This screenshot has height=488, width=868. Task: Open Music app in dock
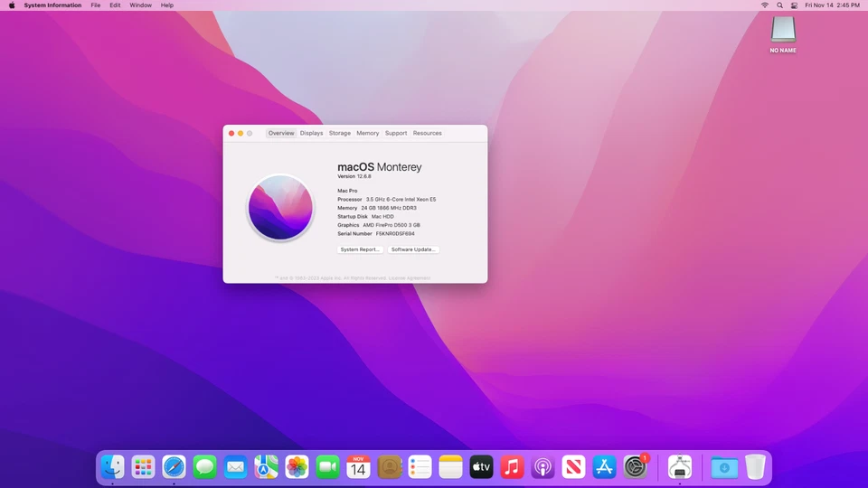point(512,467)
